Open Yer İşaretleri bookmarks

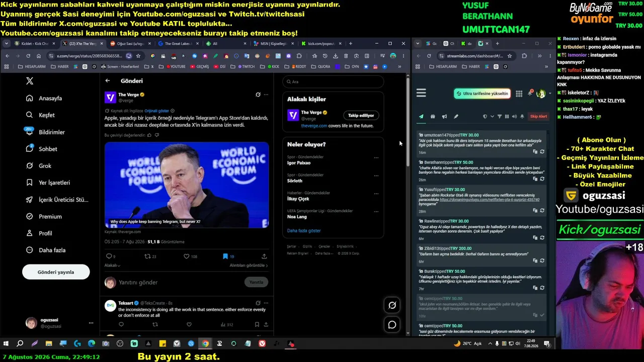[48, 183]
